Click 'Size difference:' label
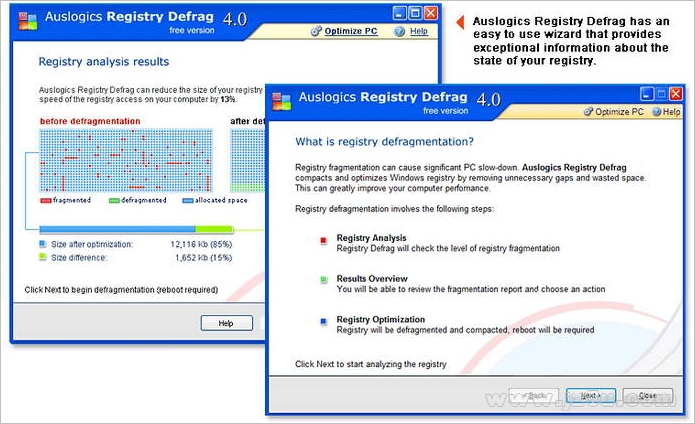Screen dimensions: 695x424 79,257
